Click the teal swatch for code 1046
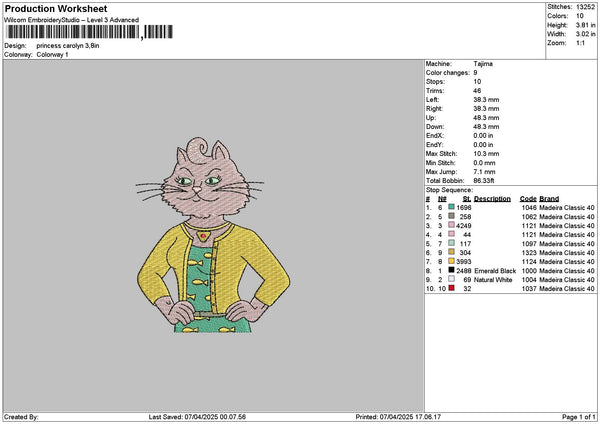The height and width of the screenshot is (424, 600). tap(451, 206)
